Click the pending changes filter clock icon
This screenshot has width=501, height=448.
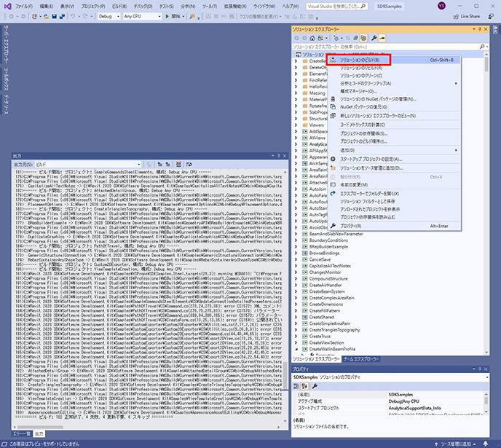coord(336,38)
